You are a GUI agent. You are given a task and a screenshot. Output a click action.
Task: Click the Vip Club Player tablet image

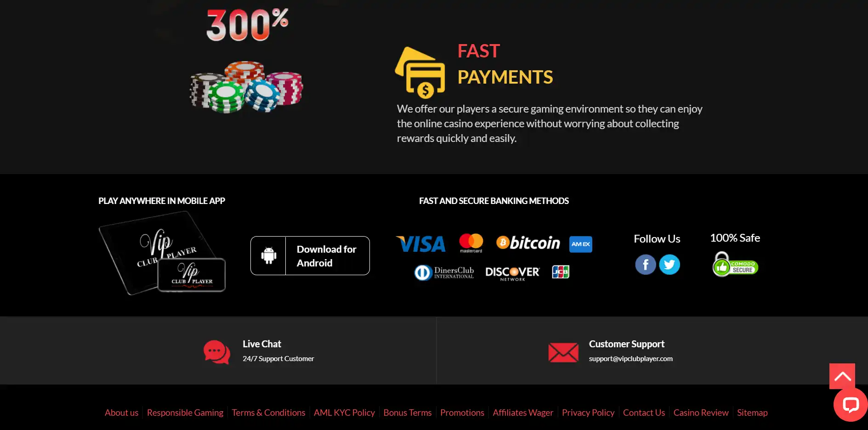pos(162,253)
